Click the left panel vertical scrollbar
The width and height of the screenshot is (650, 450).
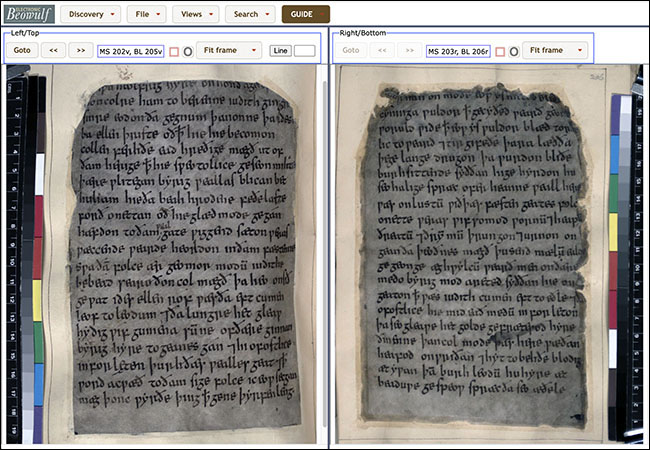tap(325, 254)
